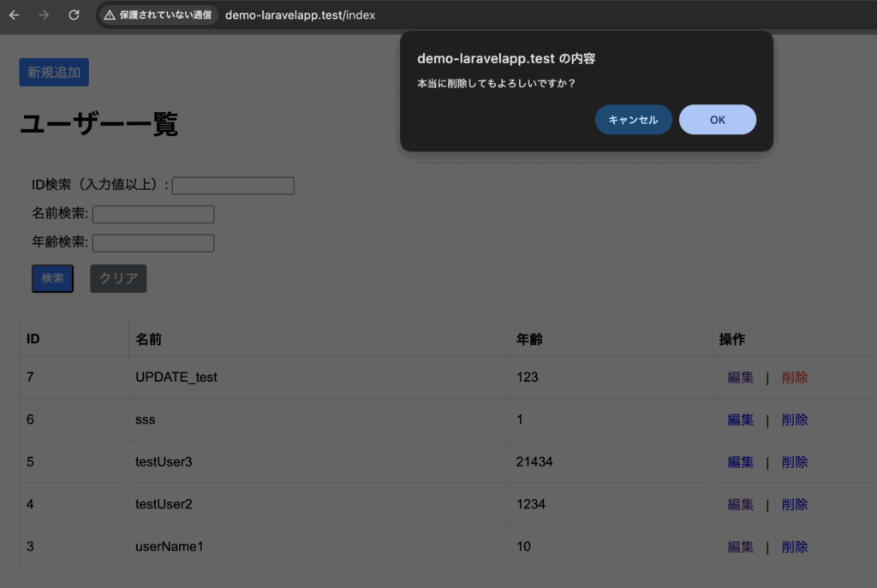Click into the 名前検索 text box
Image resolution: width=877 pixels, height=588 pixels.
tap(153, 214)
